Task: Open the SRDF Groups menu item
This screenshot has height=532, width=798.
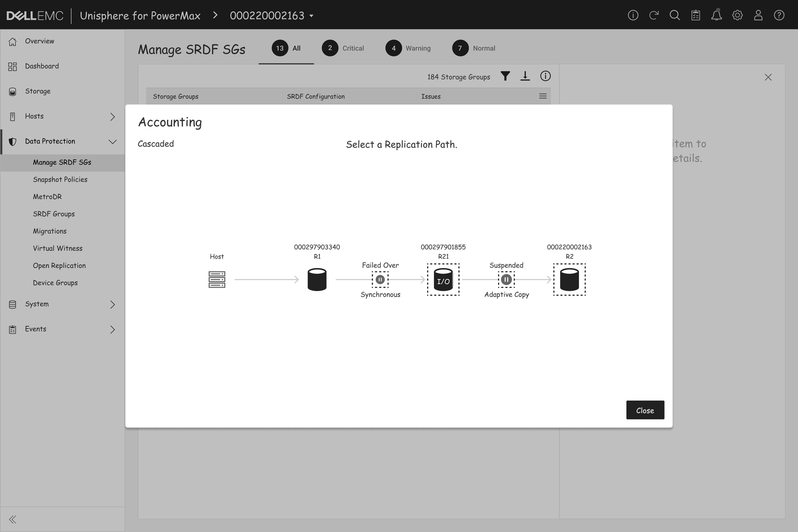Action: click(54, 214)
